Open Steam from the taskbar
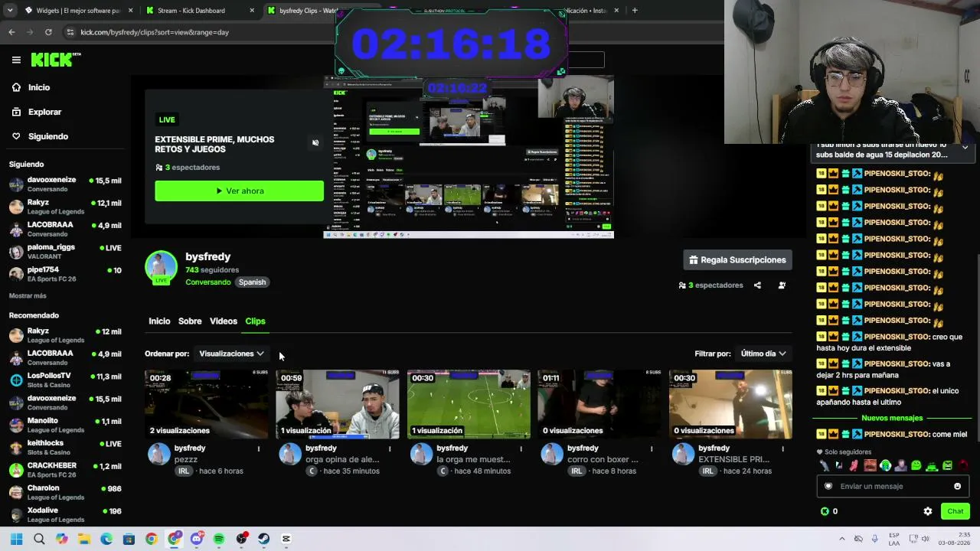Screen dimensions: 980x551 pos(264,539)
